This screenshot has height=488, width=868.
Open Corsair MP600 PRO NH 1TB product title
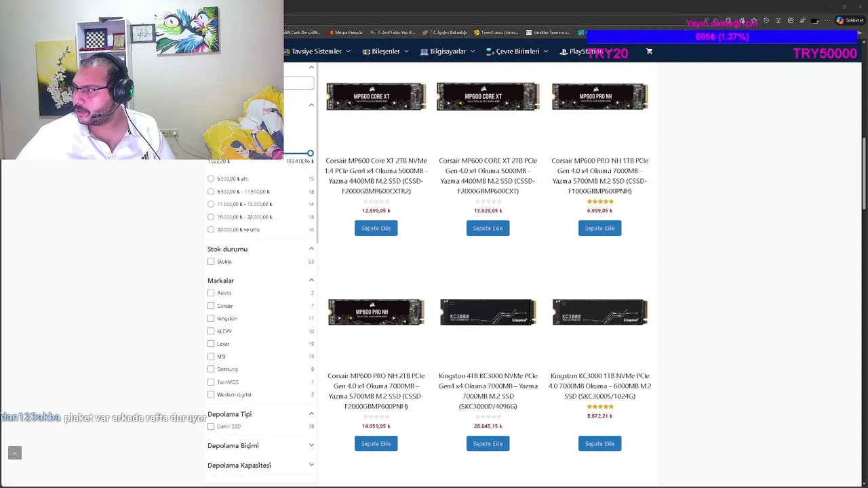coord(599,176)
